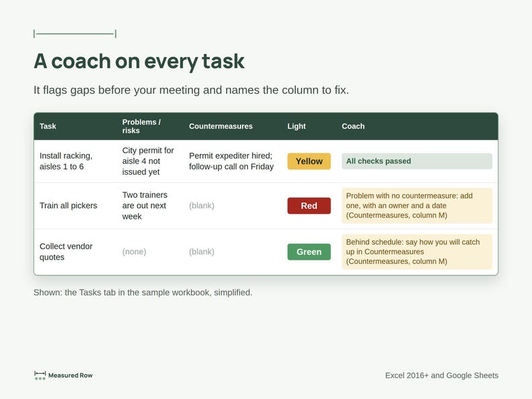Image resolution: width=532 pixels, height=399 pixels.
Task: Click the 'Shown: the Tasks tab' caption
Action: [x=143, y=292]
